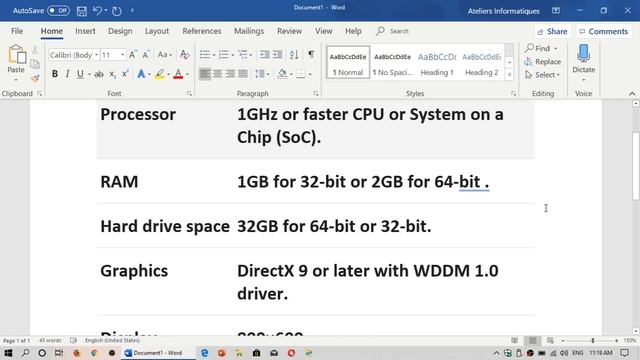Clear all formatting icon

(x=184, y=55)
